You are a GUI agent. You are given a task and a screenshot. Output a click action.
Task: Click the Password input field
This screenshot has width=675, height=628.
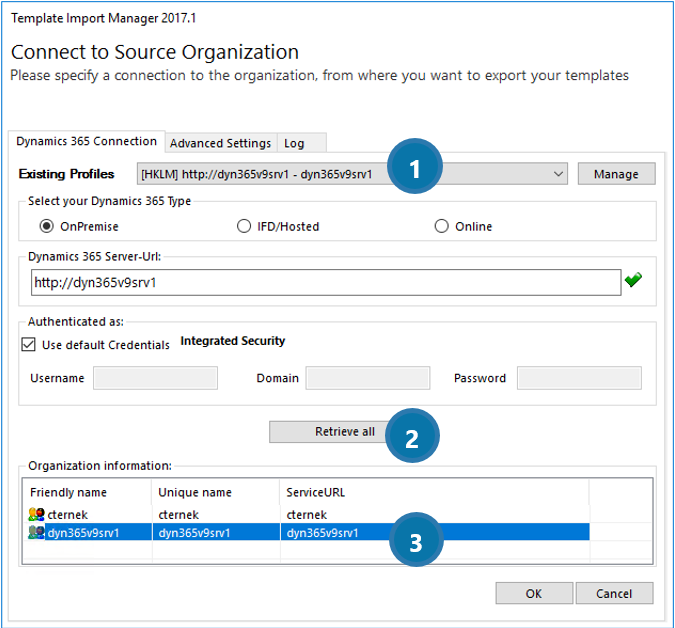coord(579,378)
